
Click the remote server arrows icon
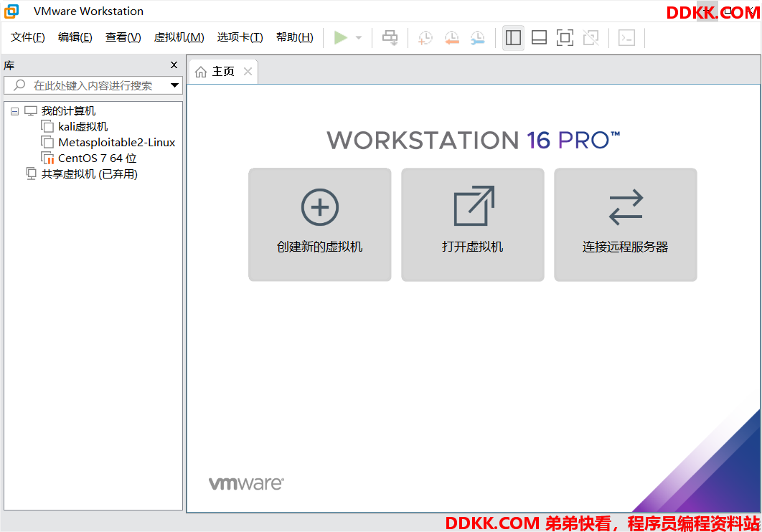626,207
